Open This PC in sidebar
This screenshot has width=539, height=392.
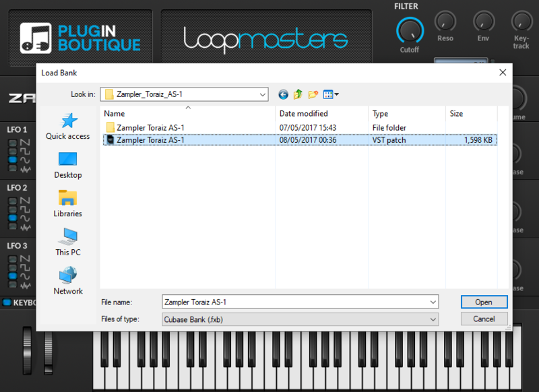(68, 242)
